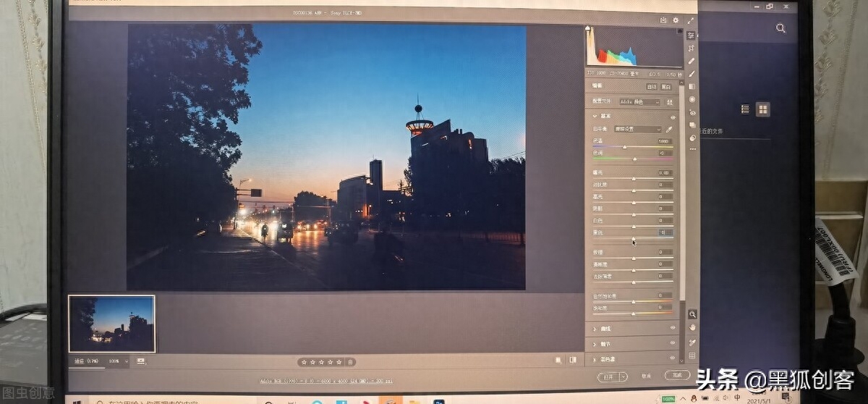This screenshot has height=404, width=868.
Task: Click the Done (完成) button
Action: point(677,375)
